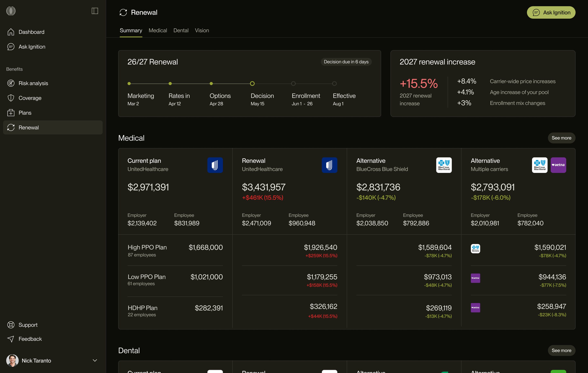588x373 pixels.
Task: Click Nick Taranto profile avatar
Action: click(12, 361)
